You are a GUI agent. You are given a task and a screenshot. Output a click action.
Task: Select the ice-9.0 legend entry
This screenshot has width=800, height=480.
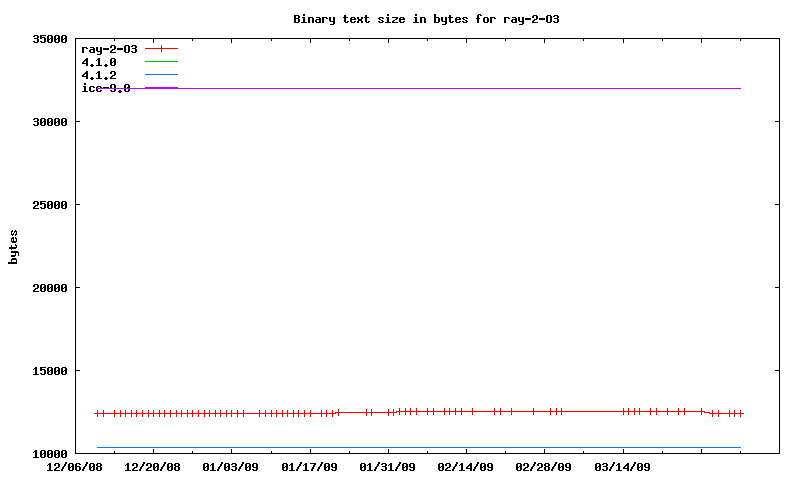coord(106,88)
